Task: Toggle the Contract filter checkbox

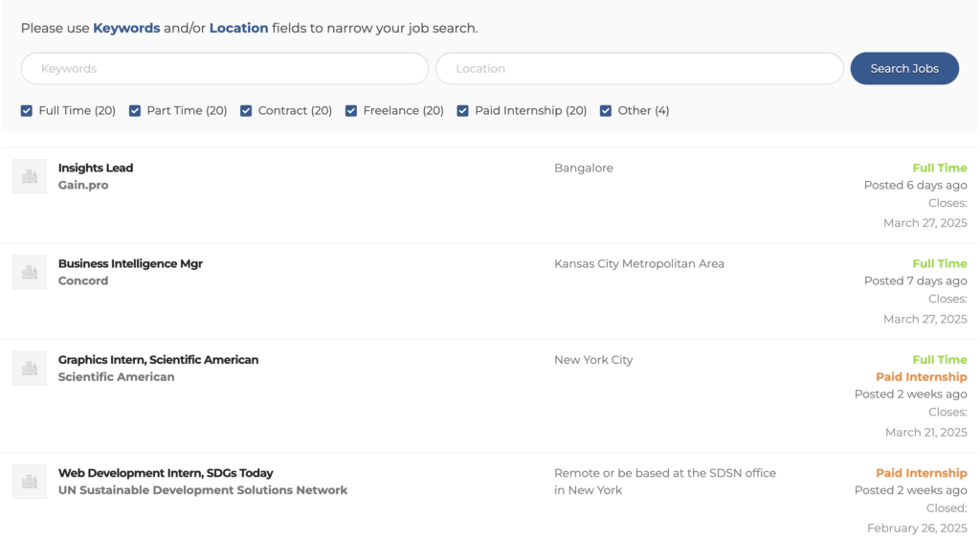Action: 246,111
